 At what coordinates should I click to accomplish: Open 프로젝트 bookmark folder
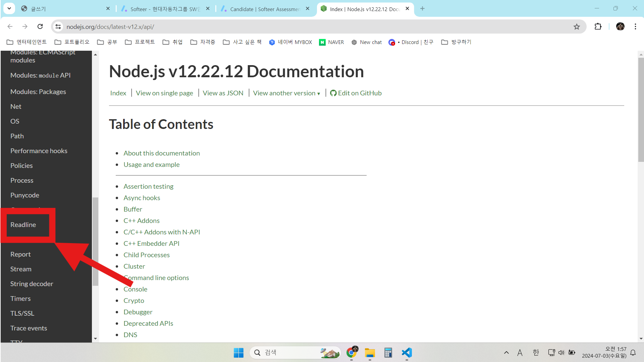[x=140, y=42]
